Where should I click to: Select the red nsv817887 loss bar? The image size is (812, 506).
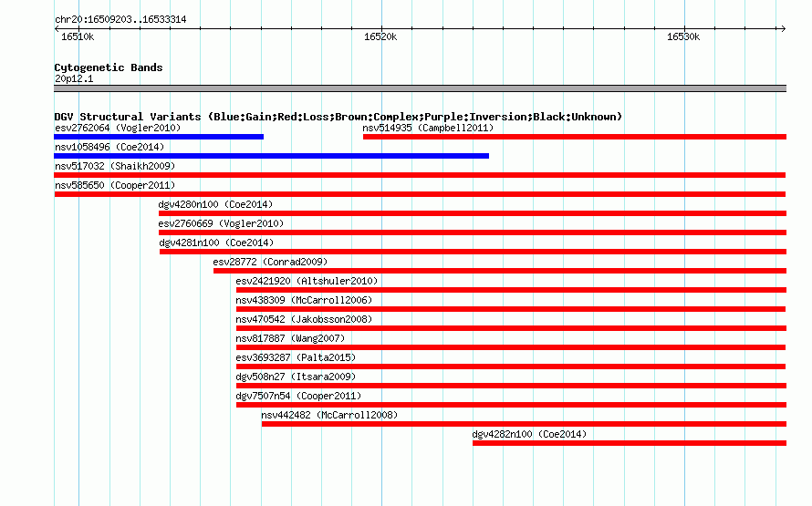point(511,347)
